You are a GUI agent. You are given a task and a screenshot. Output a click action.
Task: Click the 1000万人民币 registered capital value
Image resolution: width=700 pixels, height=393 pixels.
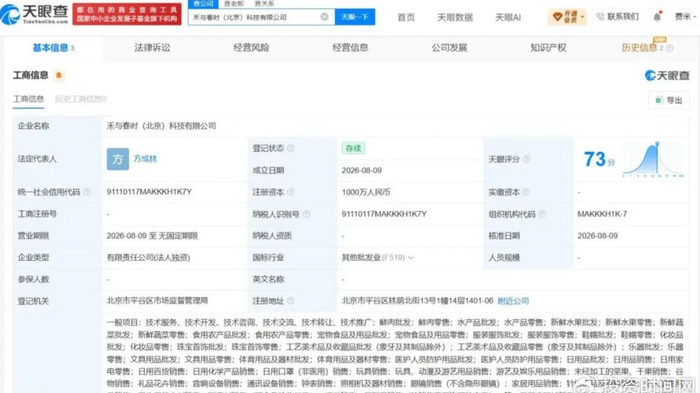click(366, 192)
